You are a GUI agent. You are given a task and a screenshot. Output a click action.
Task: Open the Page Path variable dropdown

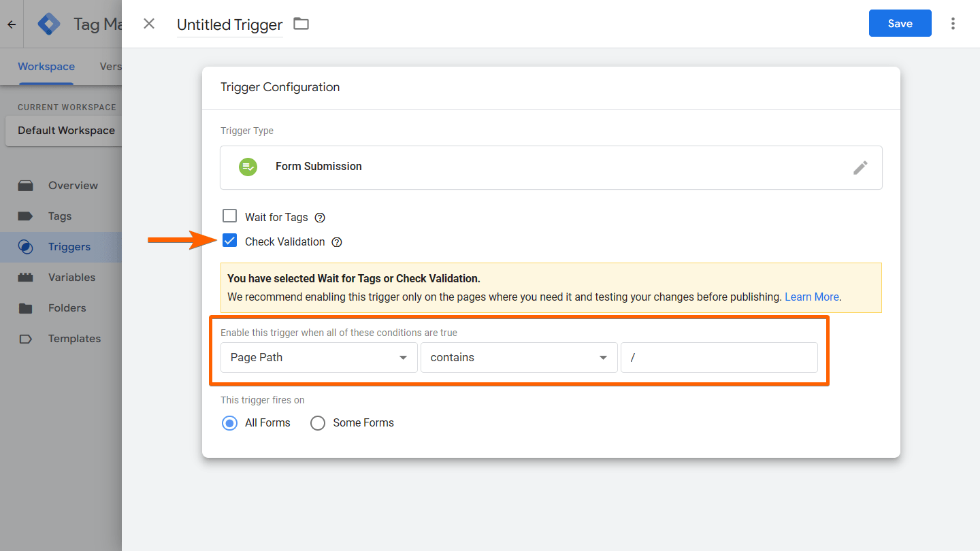(x=318, y=358)
